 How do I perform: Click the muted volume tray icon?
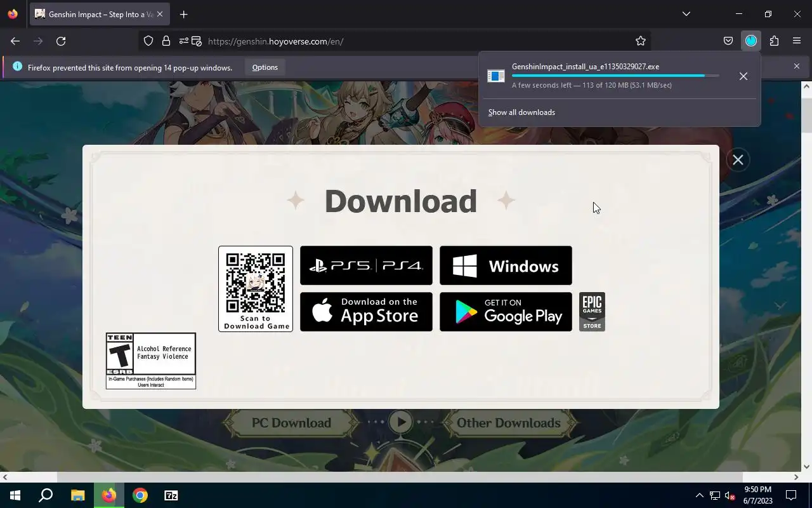(x=730, y=496)
